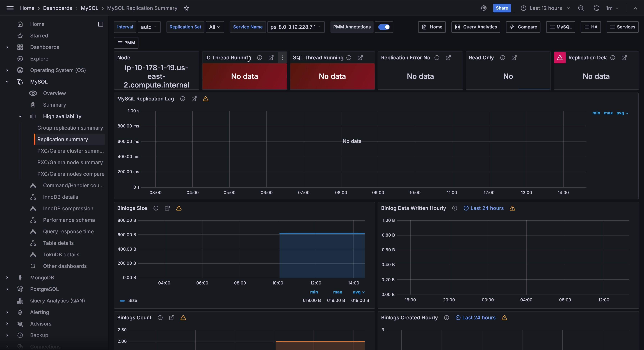Toggle PMM Annotations switch off
The height and width of the screenshot is (350, 644).
tap(384, 27)
